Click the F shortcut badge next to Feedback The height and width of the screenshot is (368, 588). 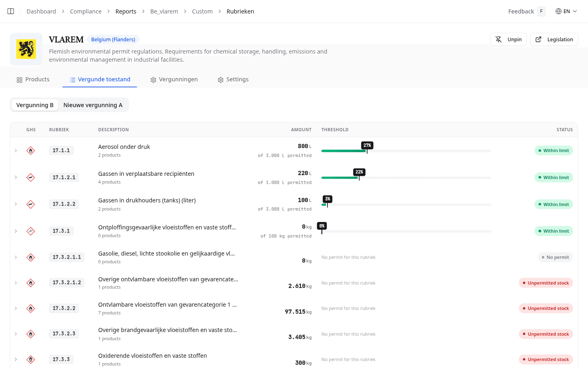541,11
